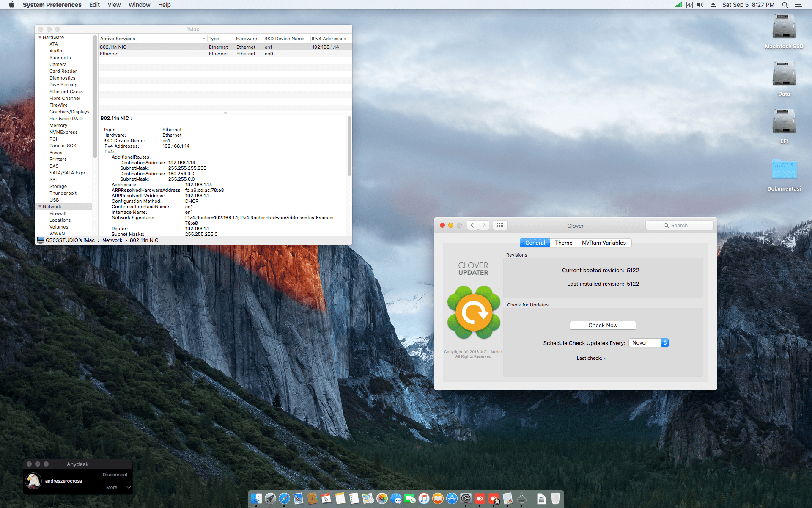Viewport: 812px width, 508px height.
Task: Open iTunes music icon in Dock
Action: [424, 499]
